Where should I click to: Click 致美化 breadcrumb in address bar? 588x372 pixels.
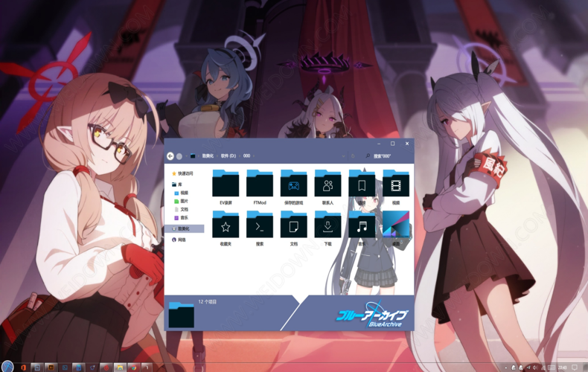point(208,156)
